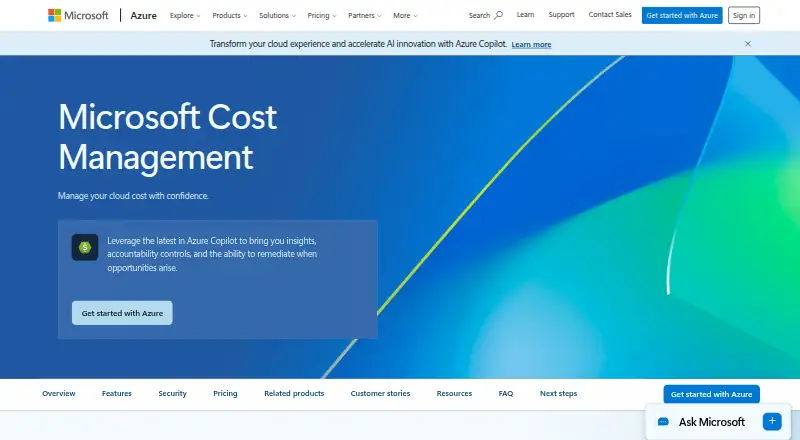Dismiss the Azure Copilot announcement banner
Viewport: 800px width, 440px height.
coord(747,44)
